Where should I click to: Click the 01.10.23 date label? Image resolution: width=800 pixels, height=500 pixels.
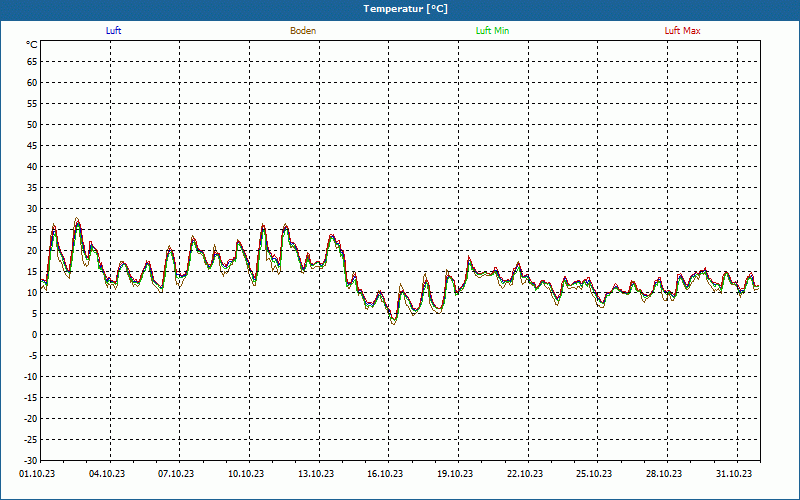pyautogui.click(x=37, y=474)
